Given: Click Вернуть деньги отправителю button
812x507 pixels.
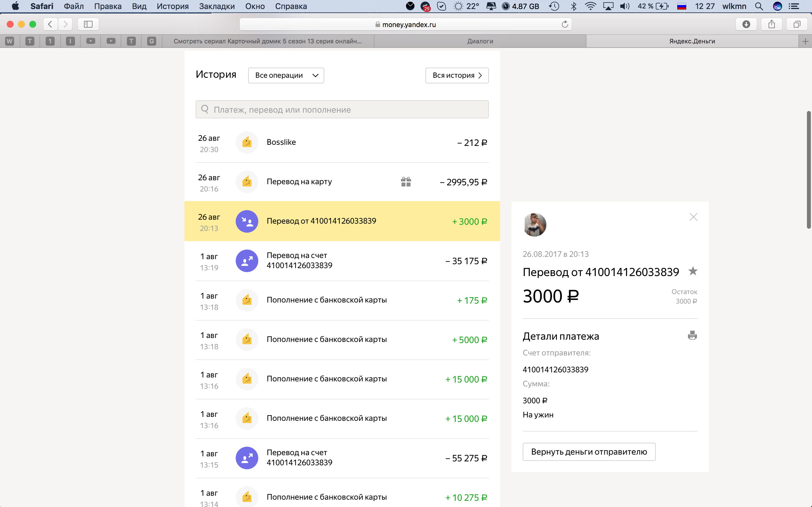Looking at the screenshot, I should click(x=589, y=452).
